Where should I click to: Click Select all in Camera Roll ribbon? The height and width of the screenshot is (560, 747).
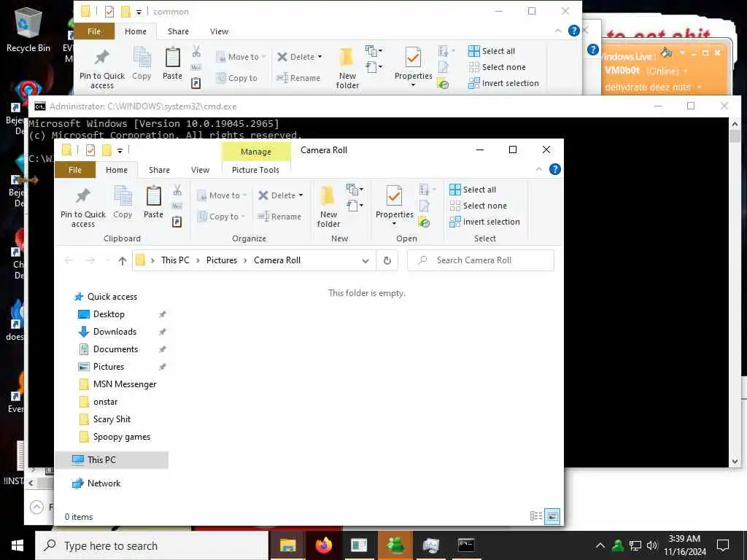pyautogui.click(x=473, y=190)
